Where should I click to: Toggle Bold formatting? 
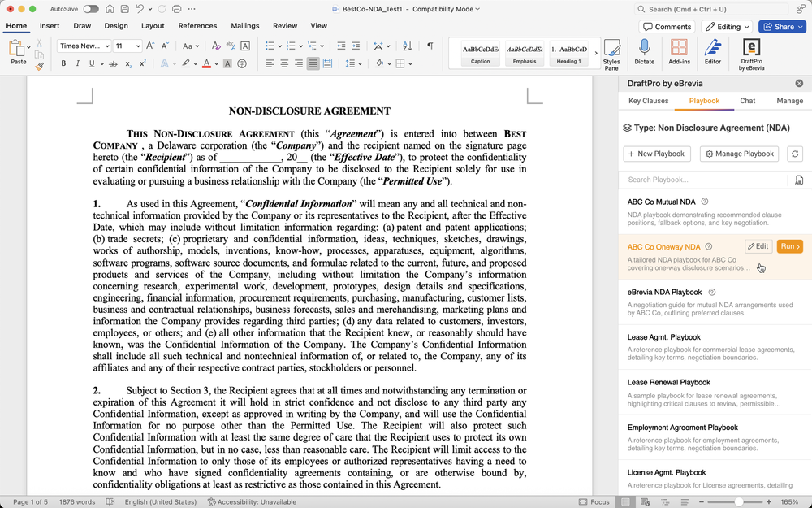(63, 63)
